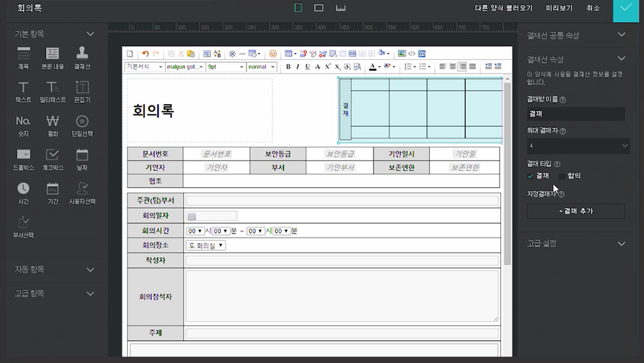Open the 기본서식 paragraph style dropdown

click(144, 67)
